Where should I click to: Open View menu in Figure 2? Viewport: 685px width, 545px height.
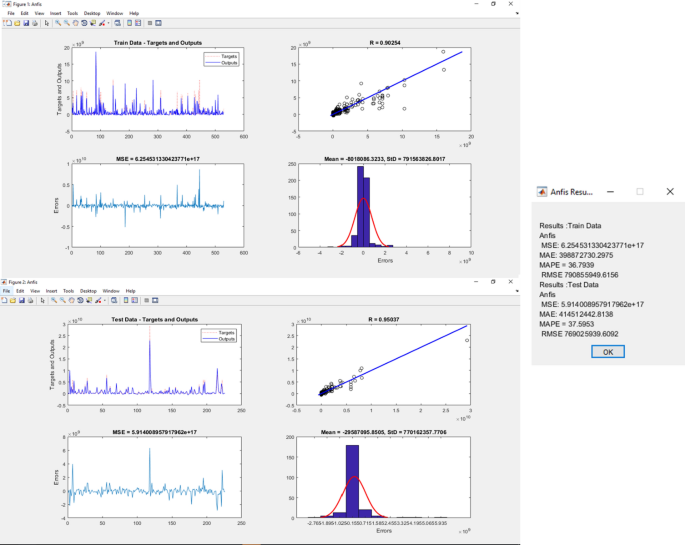35,291
